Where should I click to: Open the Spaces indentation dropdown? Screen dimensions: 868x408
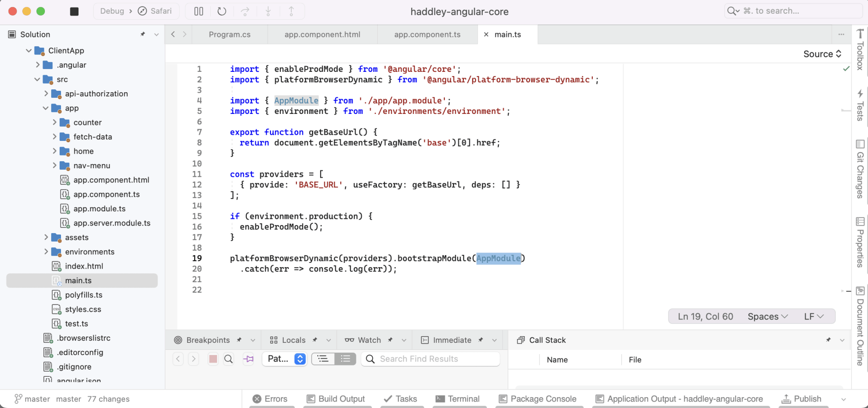(767, 316)
